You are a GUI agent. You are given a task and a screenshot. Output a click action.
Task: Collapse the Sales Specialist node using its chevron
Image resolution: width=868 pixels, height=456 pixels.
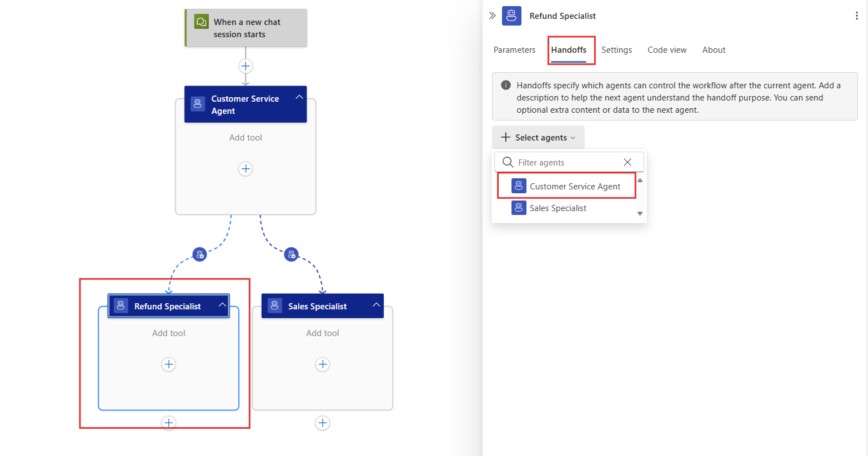click(377, 305)
